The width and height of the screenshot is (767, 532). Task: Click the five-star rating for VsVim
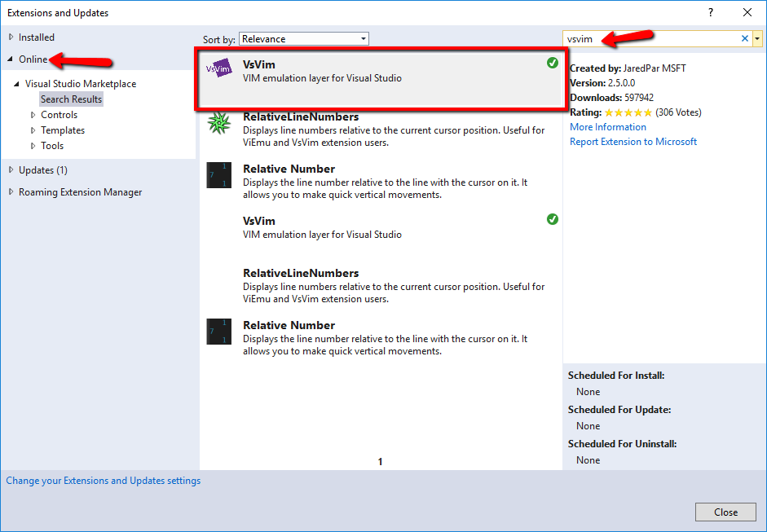point(628,112)
